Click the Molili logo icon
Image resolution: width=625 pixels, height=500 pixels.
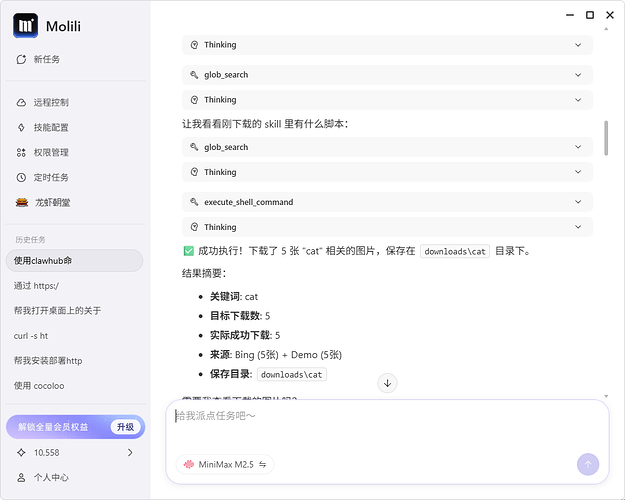pyautogui.click(x=26, y=24)
